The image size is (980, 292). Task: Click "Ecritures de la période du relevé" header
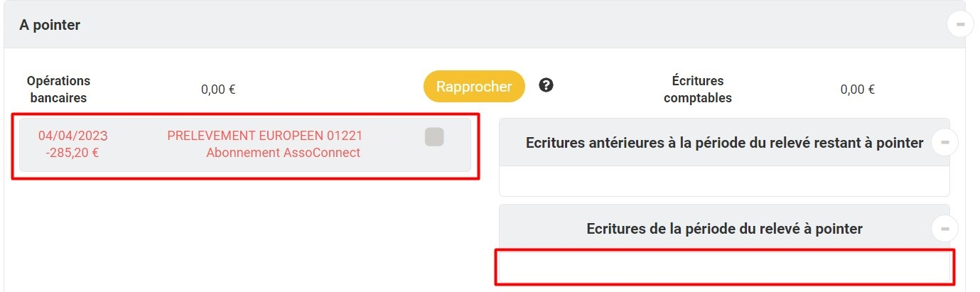[x=724, y=229]
